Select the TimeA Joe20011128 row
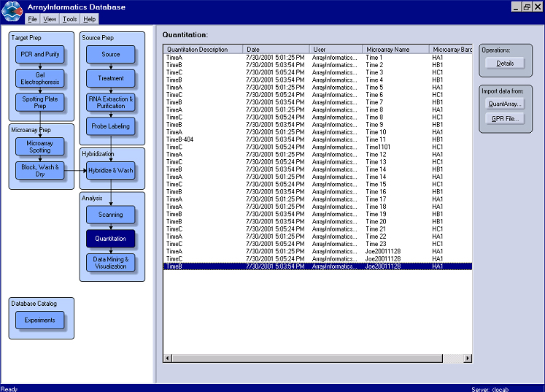 (x=317, y=251)
